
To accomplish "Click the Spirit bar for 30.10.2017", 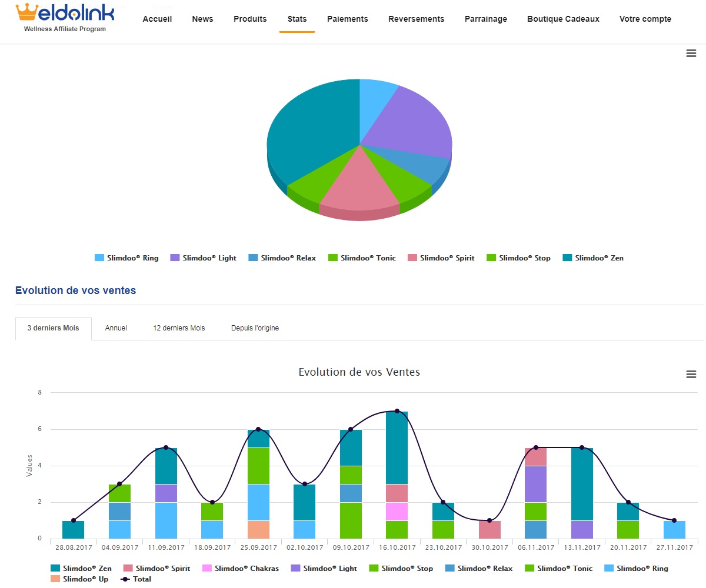I will coord(489,530).
